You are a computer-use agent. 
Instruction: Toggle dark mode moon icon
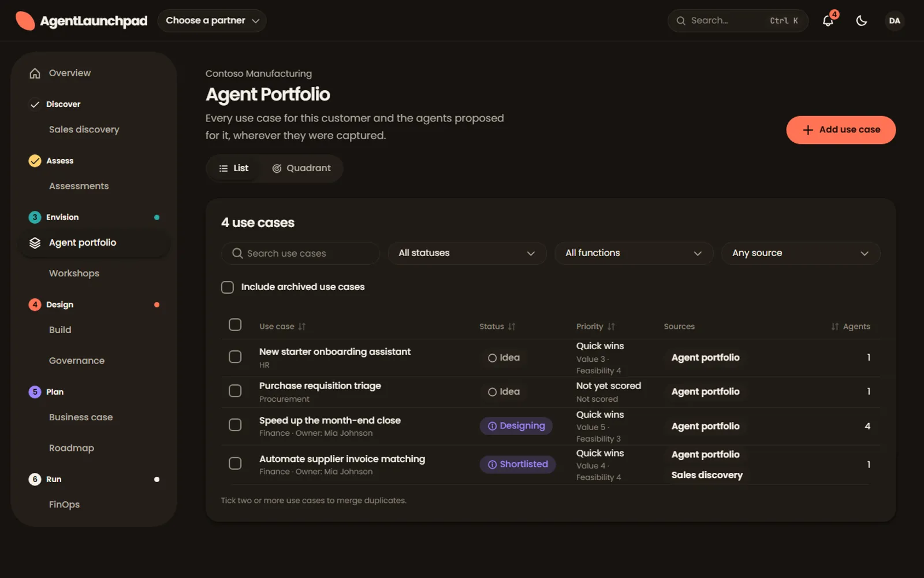click(x=861, y=21)
